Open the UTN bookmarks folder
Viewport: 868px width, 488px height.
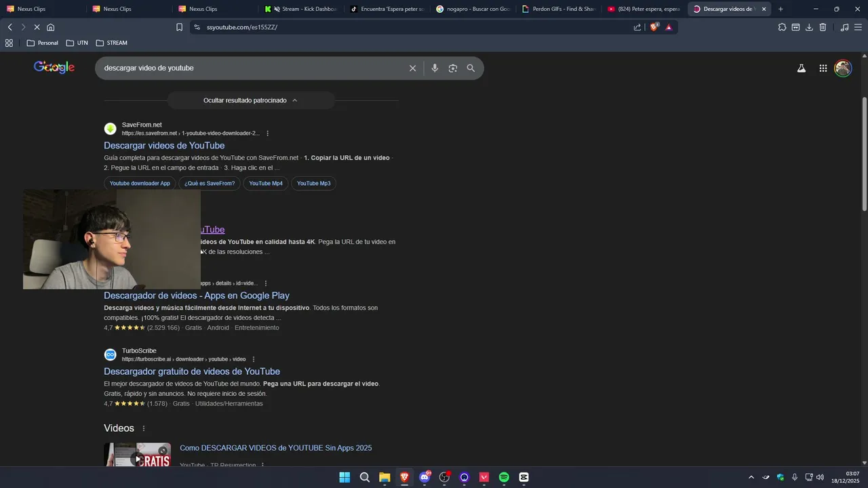(x=77, y=43)
